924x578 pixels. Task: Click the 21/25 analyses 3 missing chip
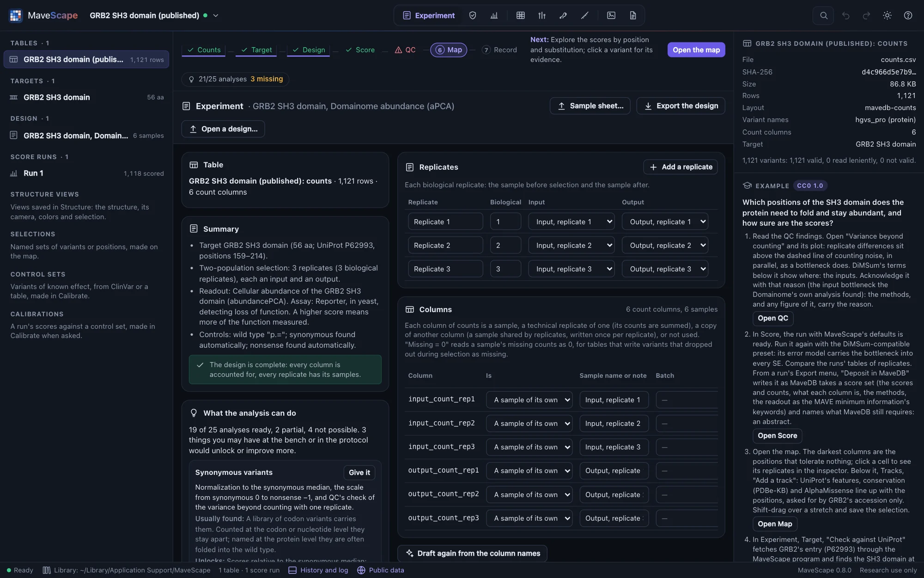235,79
